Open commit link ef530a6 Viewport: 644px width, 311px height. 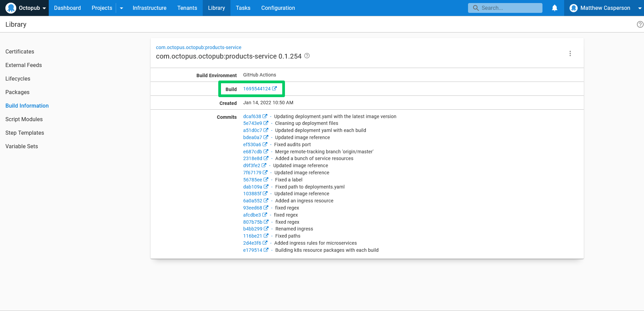252,145
